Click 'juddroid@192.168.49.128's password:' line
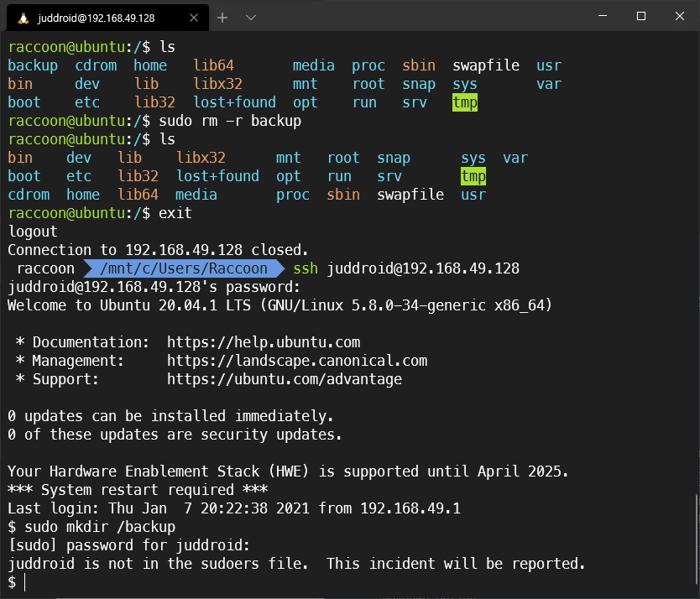 pyautogui.click(x=154, y=287)
